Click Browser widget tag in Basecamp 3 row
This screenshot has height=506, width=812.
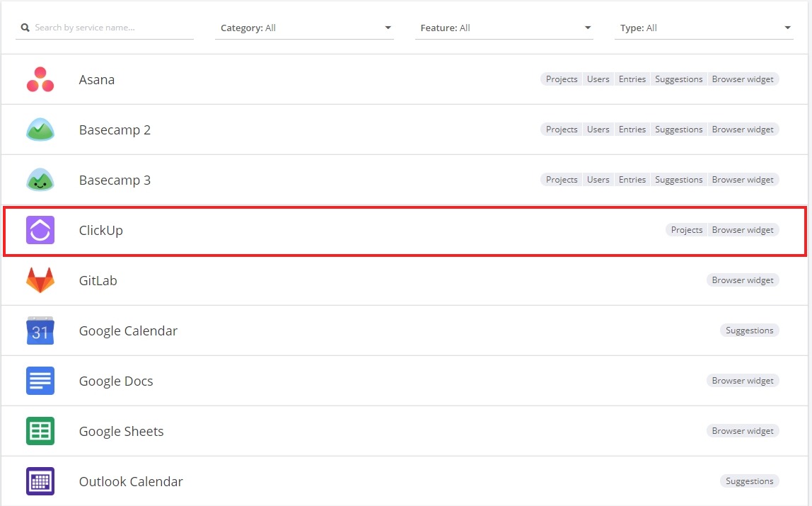click(x=743, y=180)
